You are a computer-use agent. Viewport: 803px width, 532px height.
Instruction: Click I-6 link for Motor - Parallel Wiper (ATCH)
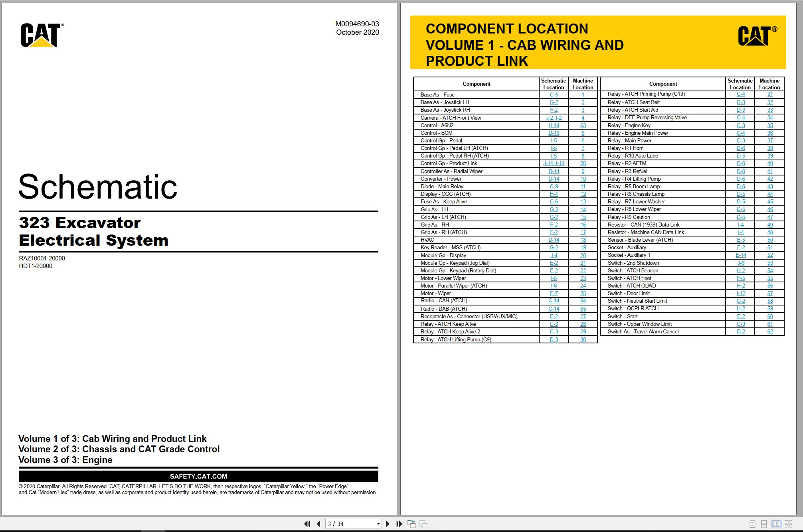click(x=554, y=286)
